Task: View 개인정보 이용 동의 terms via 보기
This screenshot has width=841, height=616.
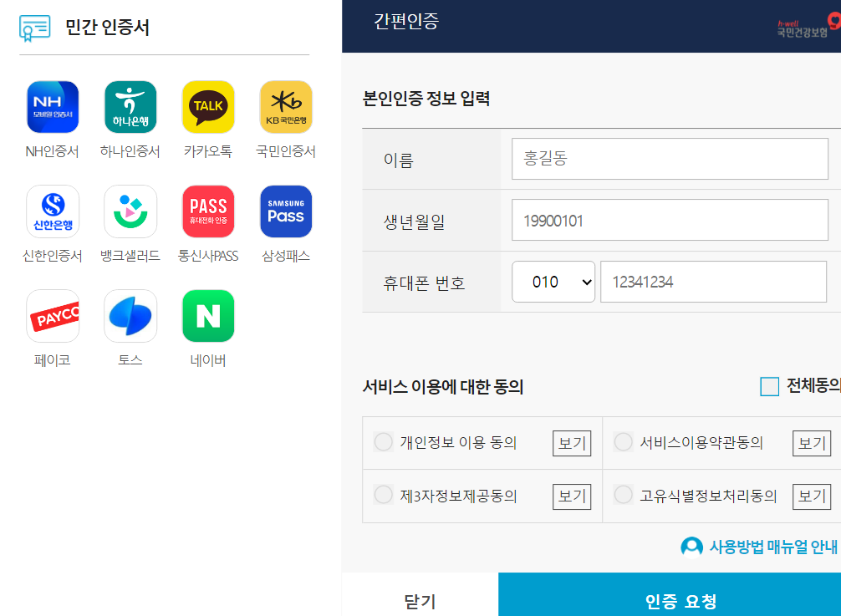Action: tap(572, 443)
